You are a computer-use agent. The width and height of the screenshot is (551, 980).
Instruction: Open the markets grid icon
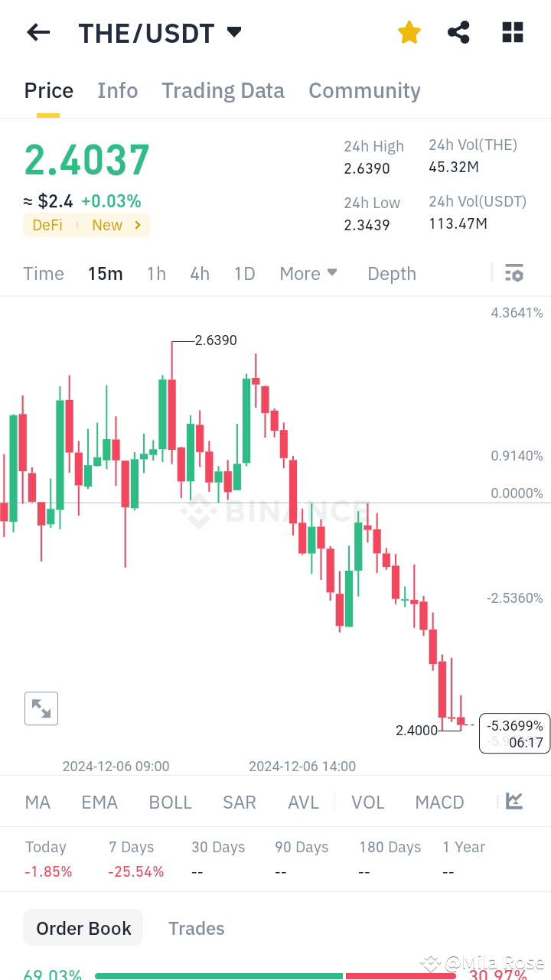point(511,32)
